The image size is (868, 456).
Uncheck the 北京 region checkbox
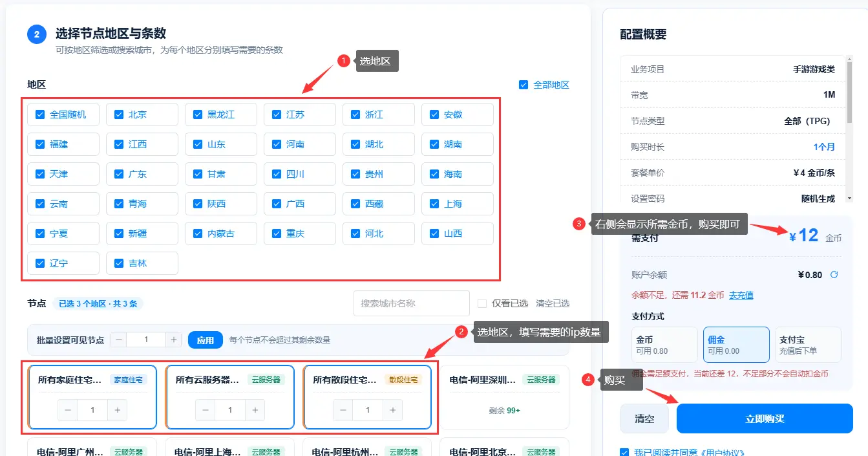[x=119, y=114]
